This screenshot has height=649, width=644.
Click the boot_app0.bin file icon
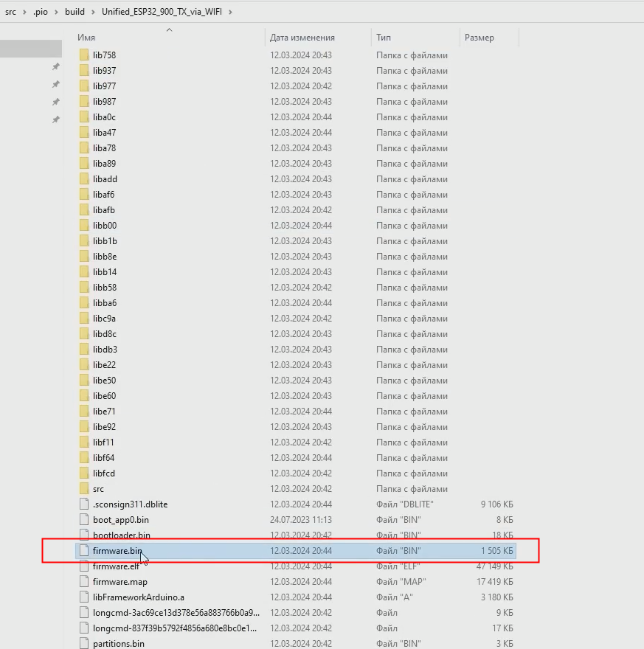84,520
